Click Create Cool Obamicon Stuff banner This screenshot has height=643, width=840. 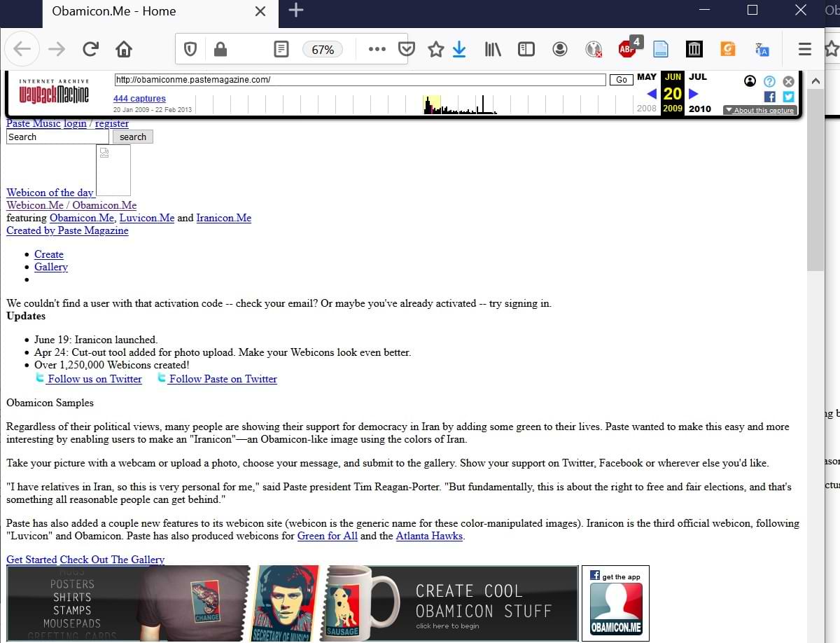point(293,603)
